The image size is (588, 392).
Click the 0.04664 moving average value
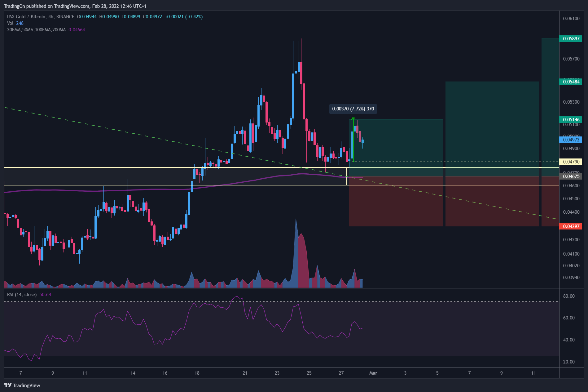pos(77,30)
